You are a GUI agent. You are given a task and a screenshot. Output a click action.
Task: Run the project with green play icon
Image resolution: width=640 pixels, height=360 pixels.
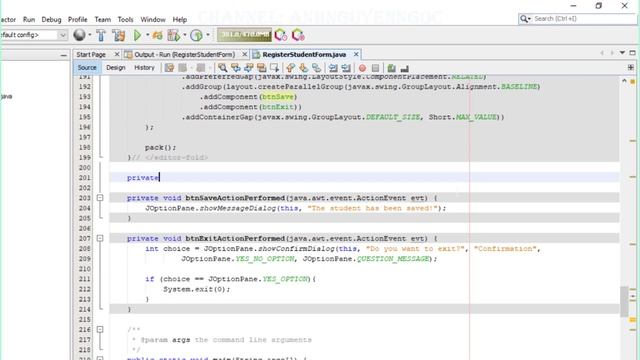(x=138, y=36)
